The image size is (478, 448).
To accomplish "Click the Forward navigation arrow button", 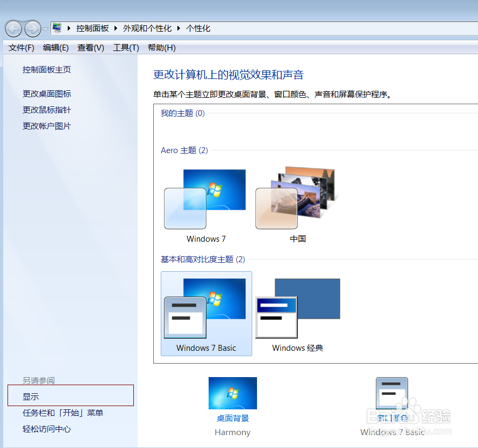I will [33, 29].
